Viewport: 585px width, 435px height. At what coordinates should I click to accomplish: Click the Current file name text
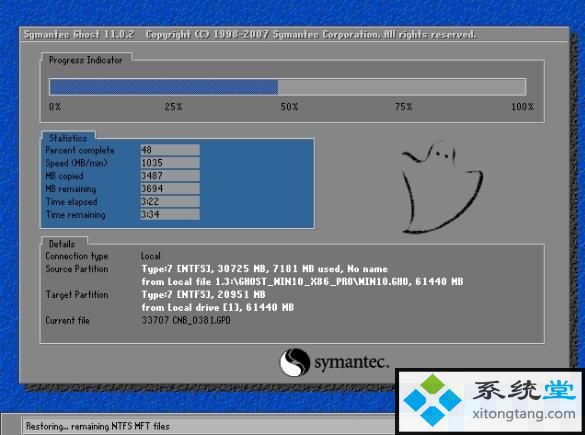pos(186,320)
